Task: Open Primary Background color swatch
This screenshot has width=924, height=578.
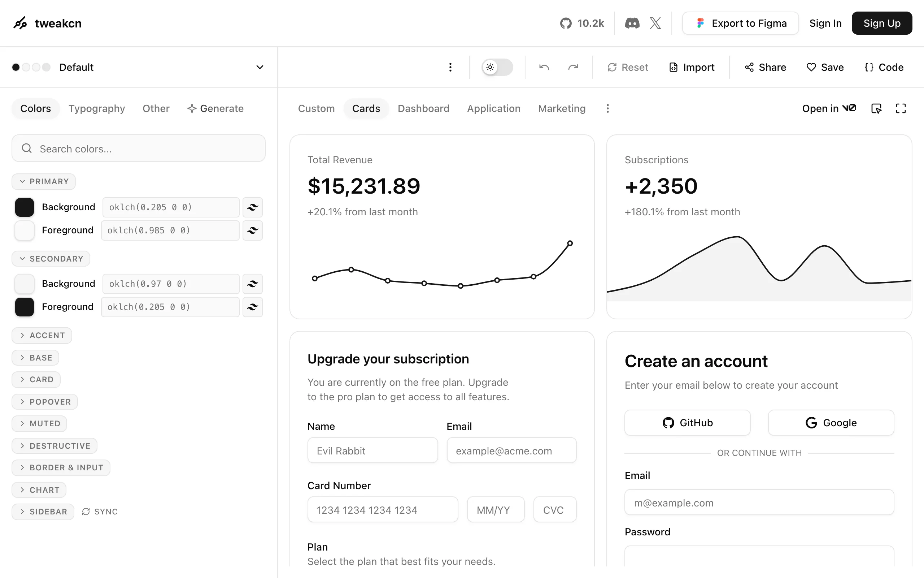Action: (25, 207)
